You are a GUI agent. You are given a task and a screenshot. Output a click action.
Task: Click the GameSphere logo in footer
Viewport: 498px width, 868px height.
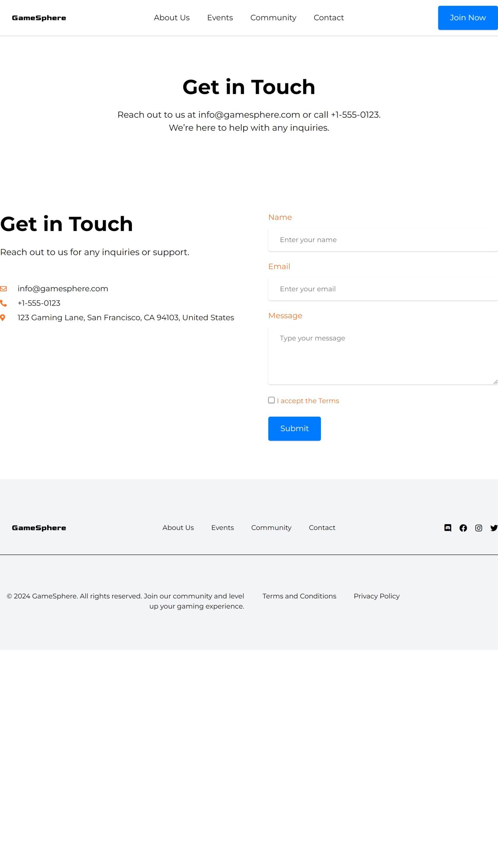click(39, 528)
